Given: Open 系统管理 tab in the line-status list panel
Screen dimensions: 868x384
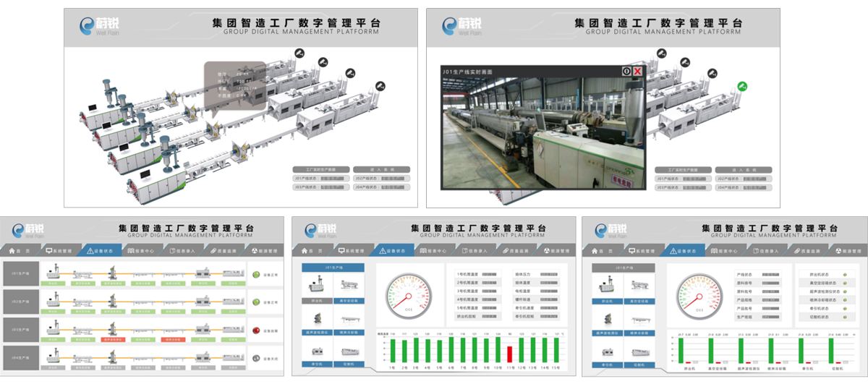Looking at the screenshot, I should (x=60, y=251).
